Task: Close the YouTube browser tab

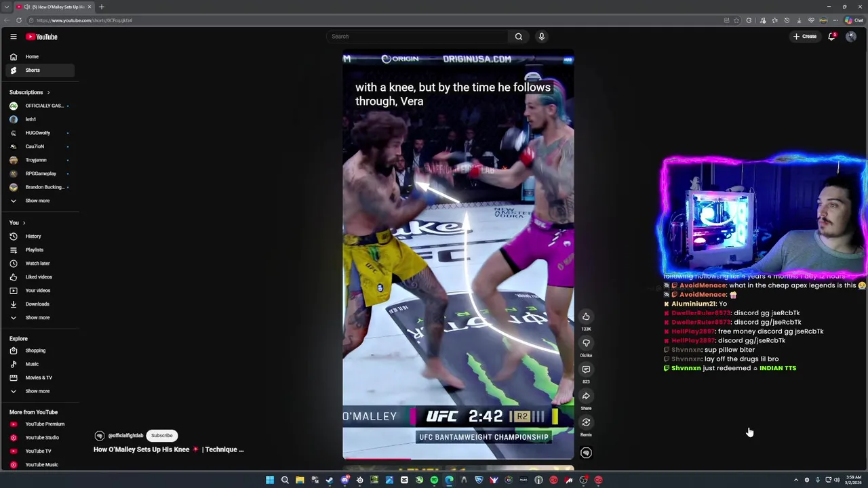Action: tap(88, 7)
